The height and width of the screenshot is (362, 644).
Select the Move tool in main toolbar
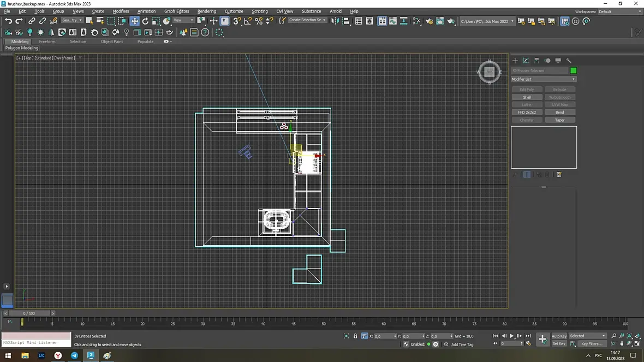pos(134,21)
